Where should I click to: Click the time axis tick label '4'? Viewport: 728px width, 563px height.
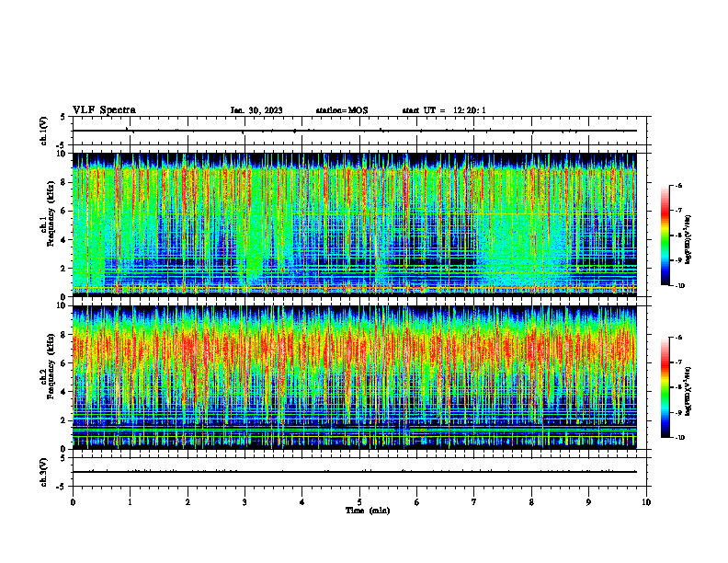tap(302, 502)
